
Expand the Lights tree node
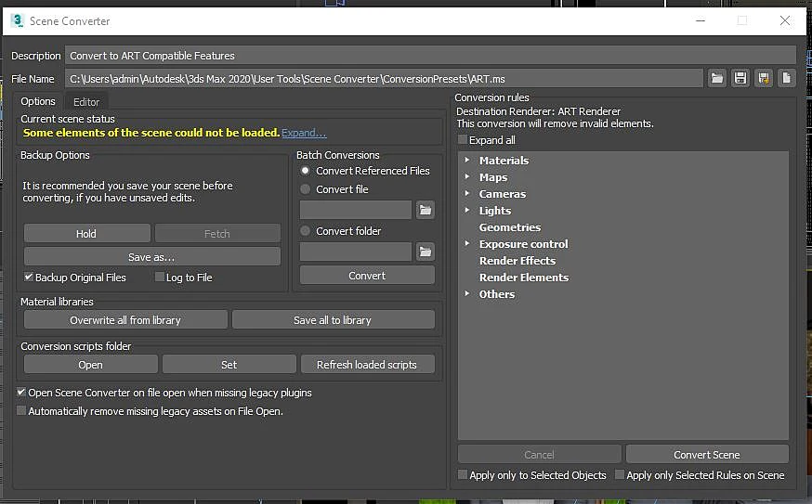point(467,210)
